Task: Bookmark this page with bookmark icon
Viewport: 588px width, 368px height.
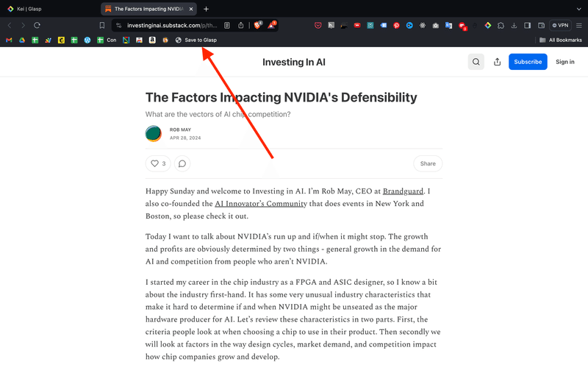Action: (x=102, y=25)
